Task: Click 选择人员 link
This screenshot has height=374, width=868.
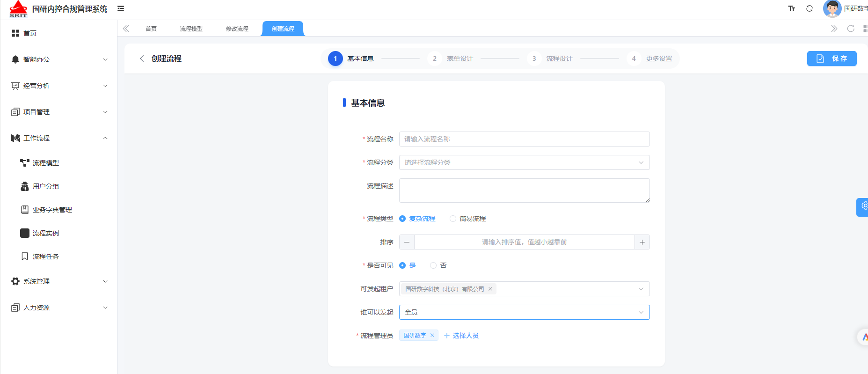Action: point(461,336)
